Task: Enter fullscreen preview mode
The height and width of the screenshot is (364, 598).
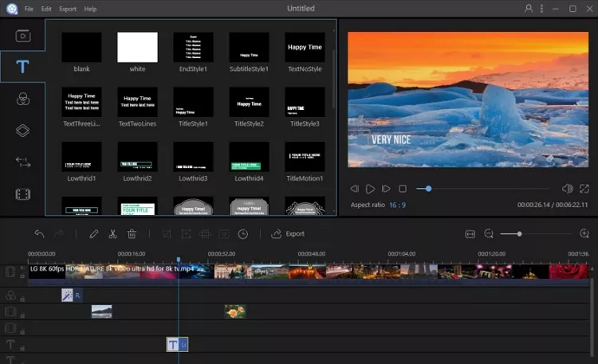Action: (x=584, y=189)
